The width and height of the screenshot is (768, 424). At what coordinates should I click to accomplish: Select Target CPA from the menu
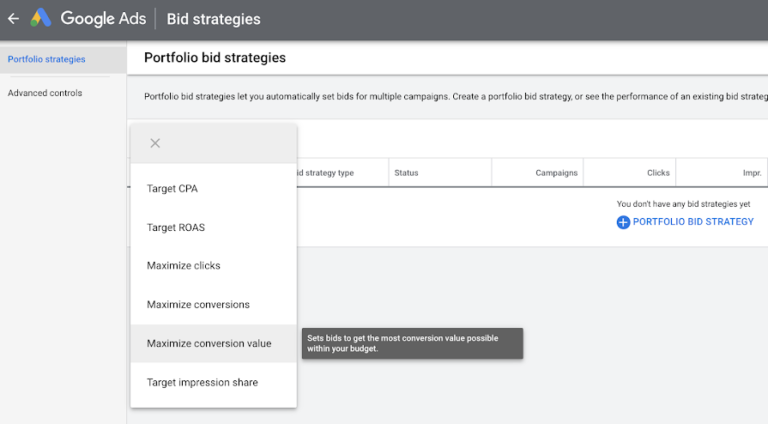[172, 189]
